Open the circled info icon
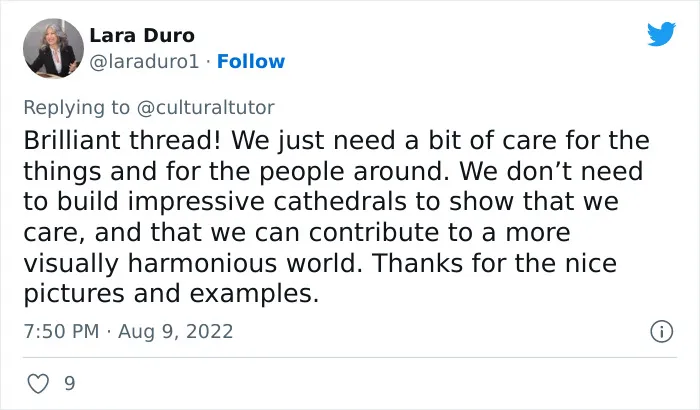This screenshot has width=700, height=410. click(x=662, y=332)
